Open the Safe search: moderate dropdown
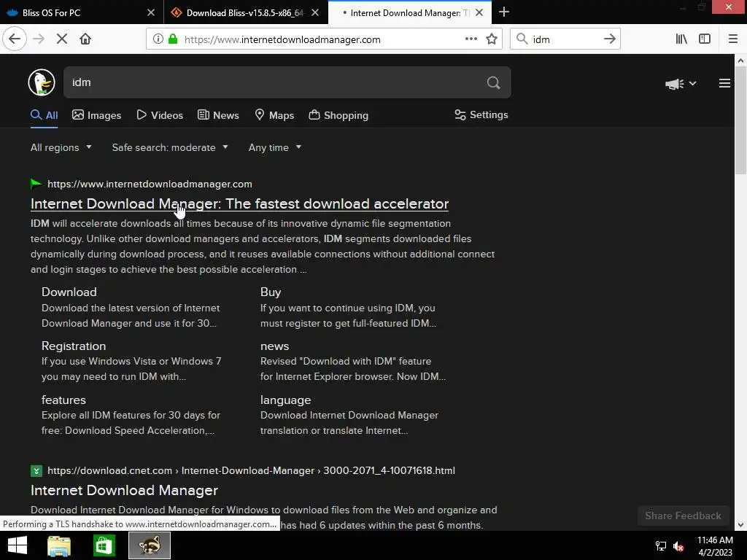 tap(170, 147)
